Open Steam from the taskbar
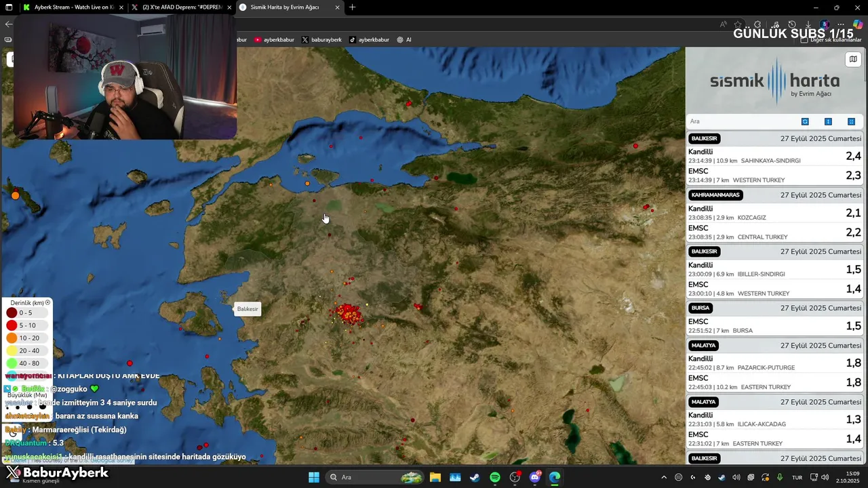The width and height of the screenshot is (868, 488). tap(475, 477)
